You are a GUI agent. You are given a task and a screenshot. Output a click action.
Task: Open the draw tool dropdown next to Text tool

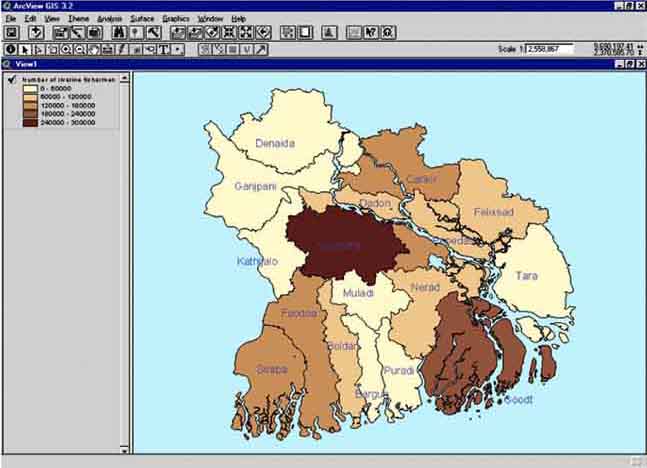click(x=178, y=48)
